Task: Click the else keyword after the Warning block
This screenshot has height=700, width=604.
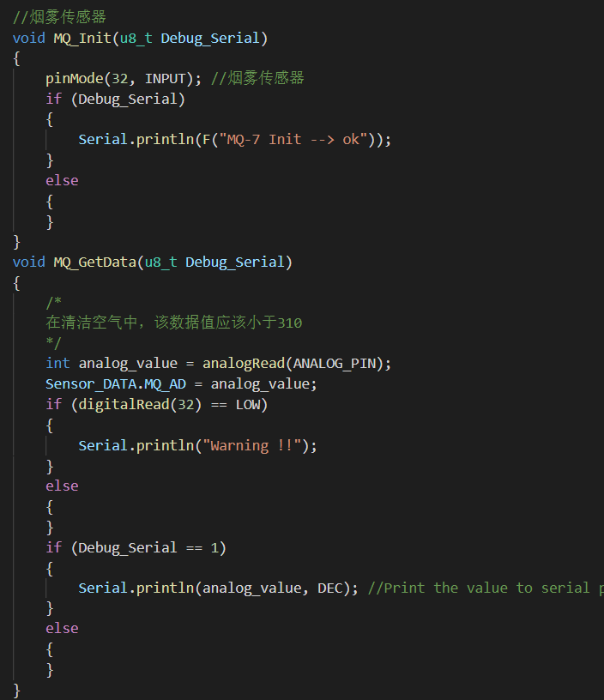Action: coord(62,486)
